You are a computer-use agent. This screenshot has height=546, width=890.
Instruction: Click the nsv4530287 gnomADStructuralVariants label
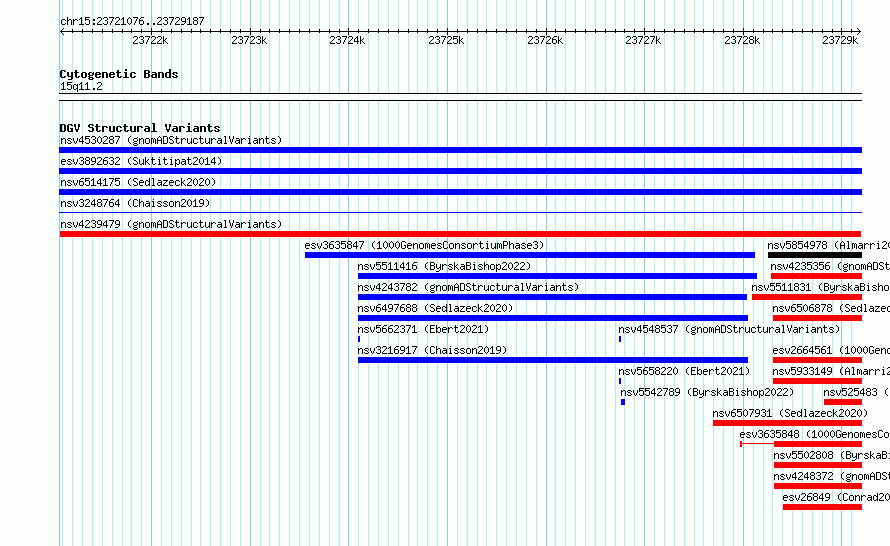click(171, 140)
